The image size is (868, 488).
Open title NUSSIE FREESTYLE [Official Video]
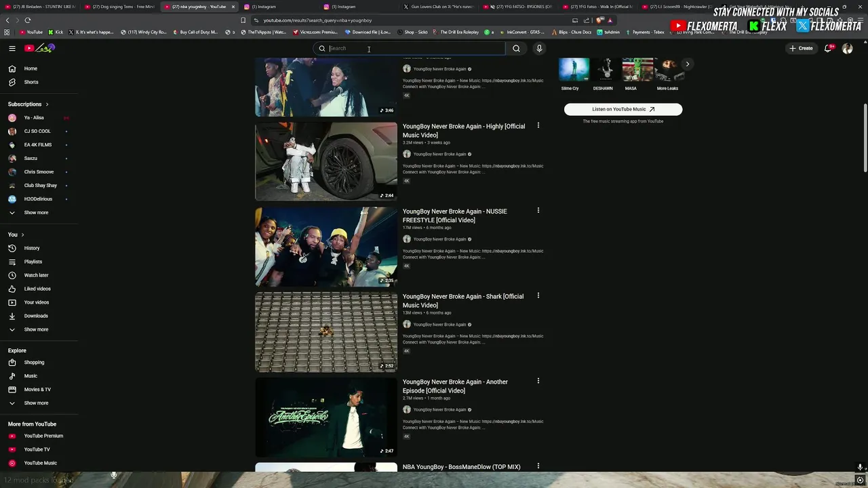coord(455,216)
